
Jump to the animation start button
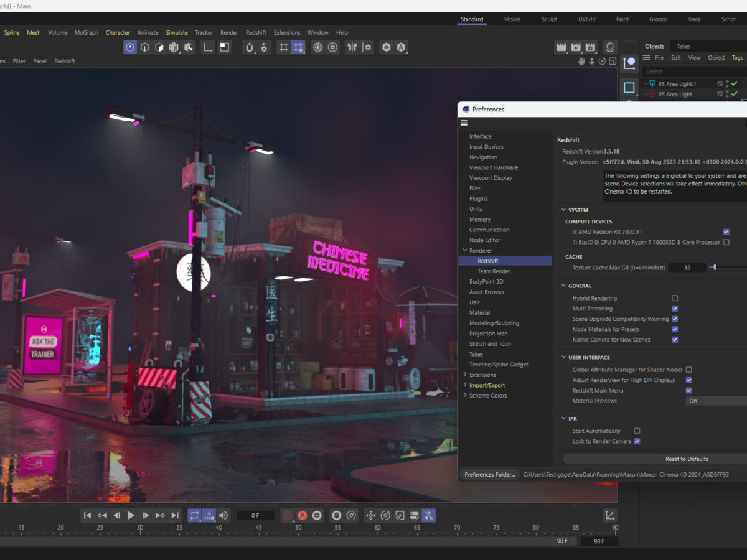click(x=88, y=515)
